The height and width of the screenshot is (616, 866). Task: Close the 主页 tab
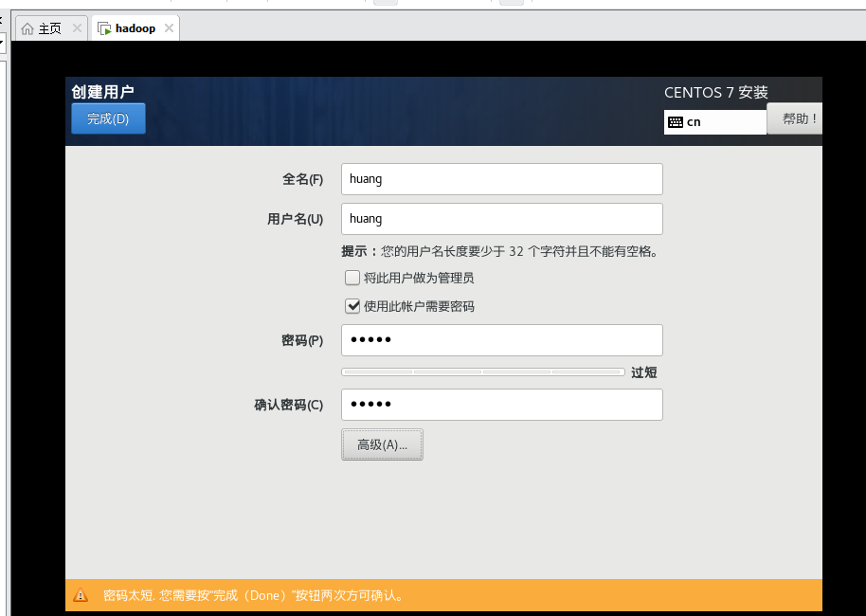(78, 28)
